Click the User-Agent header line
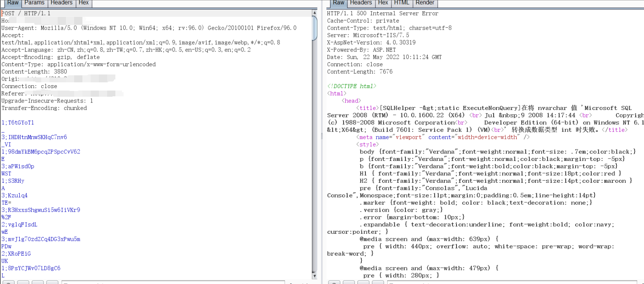644x284 pixels. pos(149,28)
